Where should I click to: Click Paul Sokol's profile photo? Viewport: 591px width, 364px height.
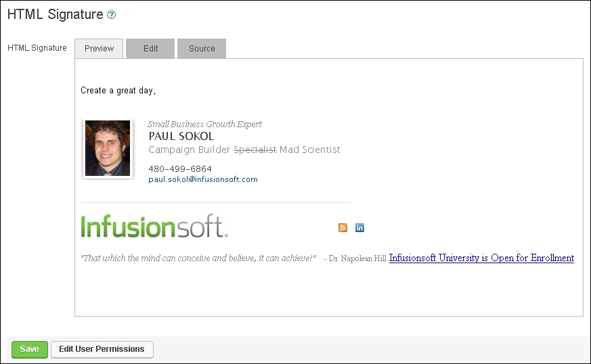coord(108,149)
